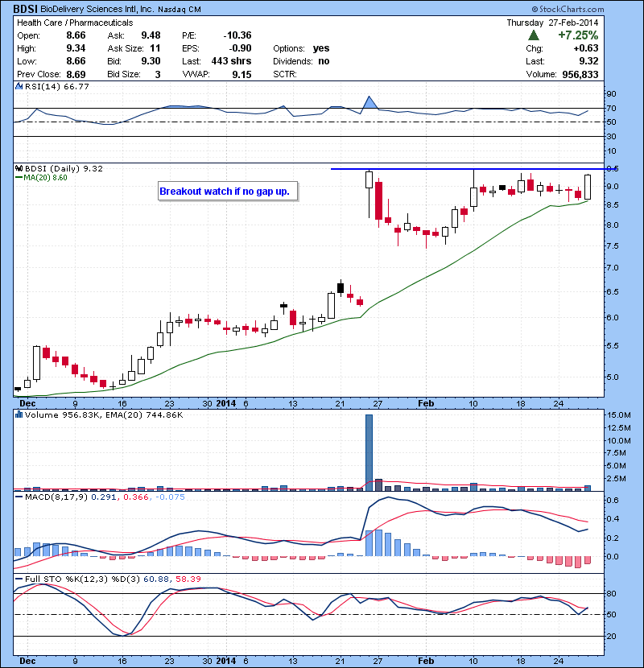Click the MACD(8,17,9) indicator label

[56, 497]
